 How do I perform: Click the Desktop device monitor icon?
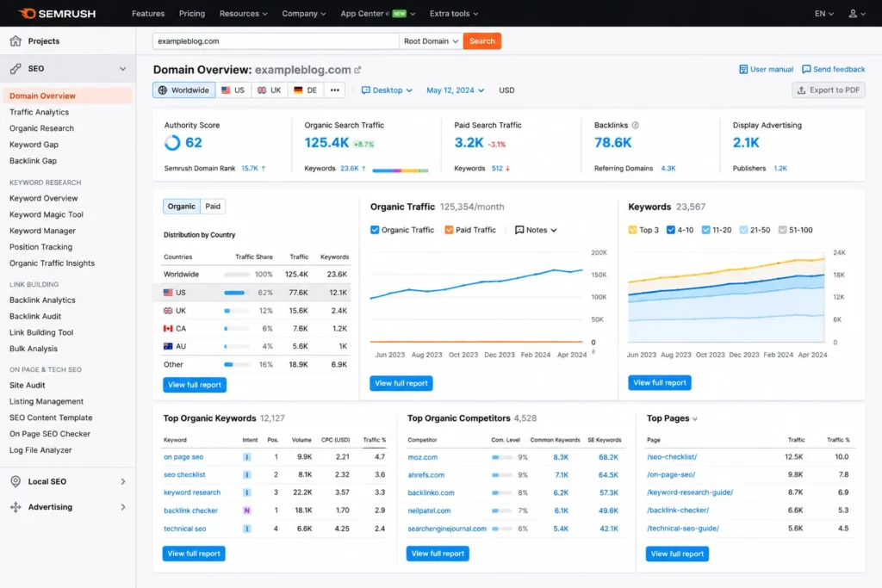coord(365,90)
